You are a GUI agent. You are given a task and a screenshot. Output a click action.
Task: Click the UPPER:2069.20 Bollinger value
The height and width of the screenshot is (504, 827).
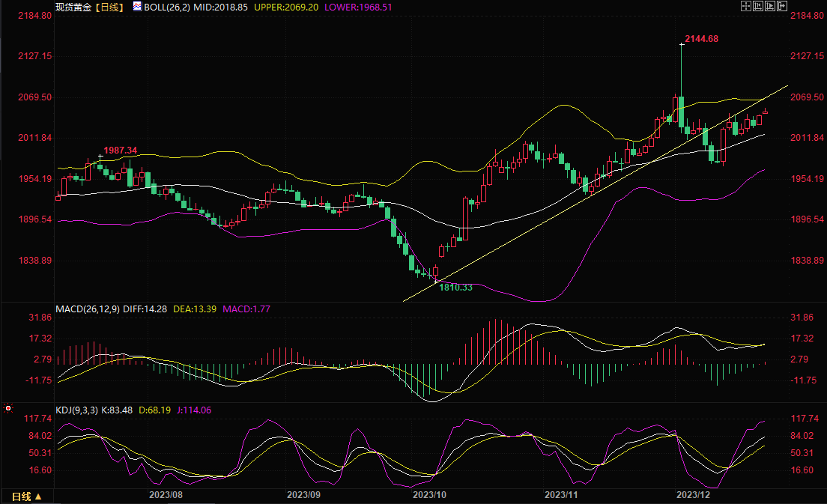[286, 7]
